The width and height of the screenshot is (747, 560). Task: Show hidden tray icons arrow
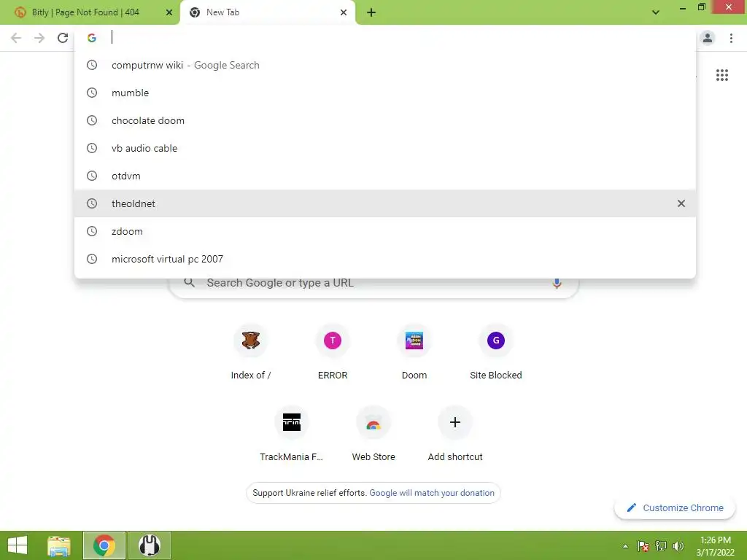625,546
